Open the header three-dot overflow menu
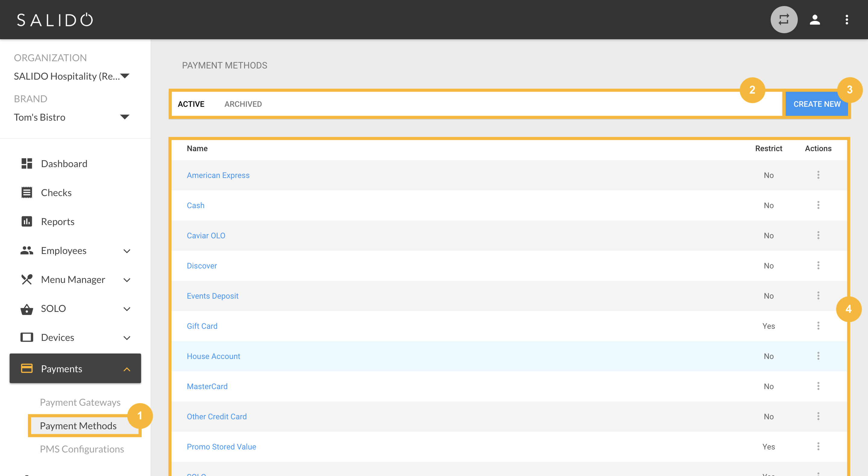 coord(846,20)
